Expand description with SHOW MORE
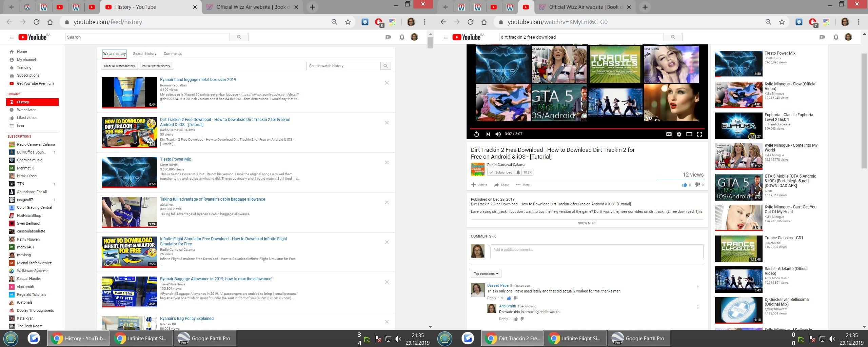868x347 pixels. pos(587,223)
